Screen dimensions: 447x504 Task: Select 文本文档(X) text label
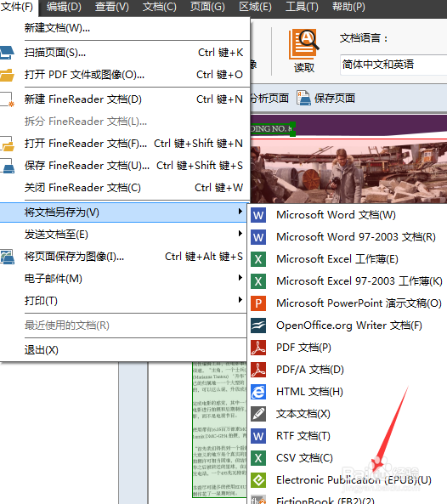click(x=303, y=414)
